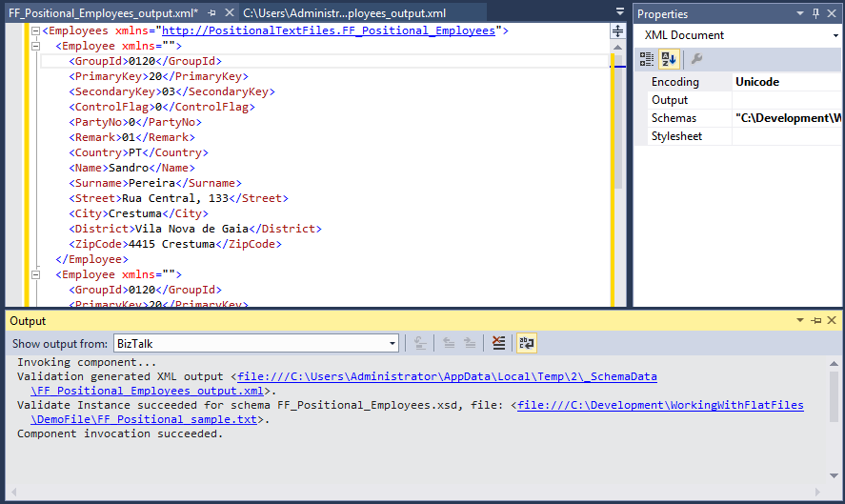Click the editor scroll up arrow
Viewport: 845px width, 504px height.
click(x=617, y=48)
